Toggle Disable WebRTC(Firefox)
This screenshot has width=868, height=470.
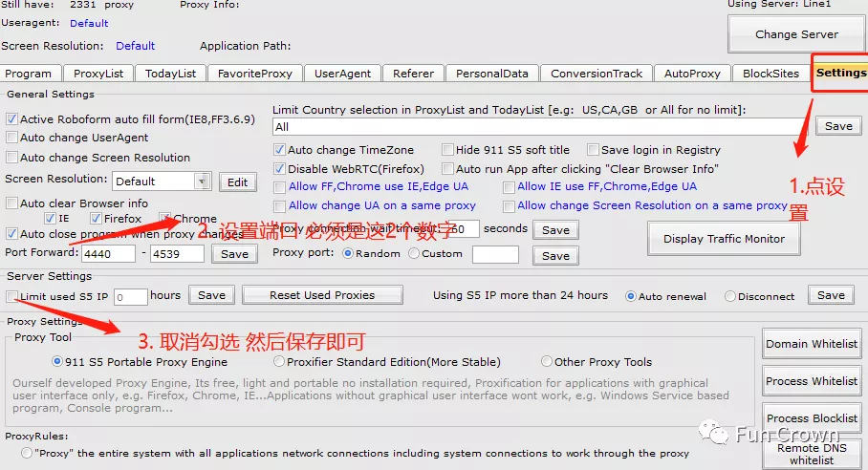click(x=279, y=169)
